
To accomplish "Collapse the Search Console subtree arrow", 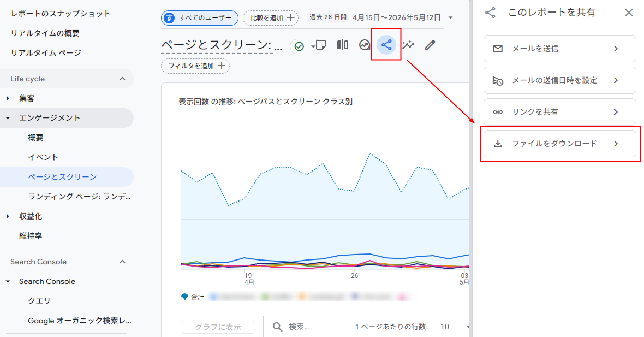I will 8,281.
